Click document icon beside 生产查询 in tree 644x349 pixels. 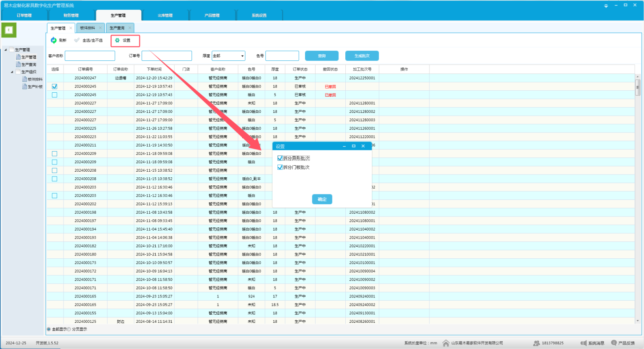pyautogui.click(x=18, y=64)
